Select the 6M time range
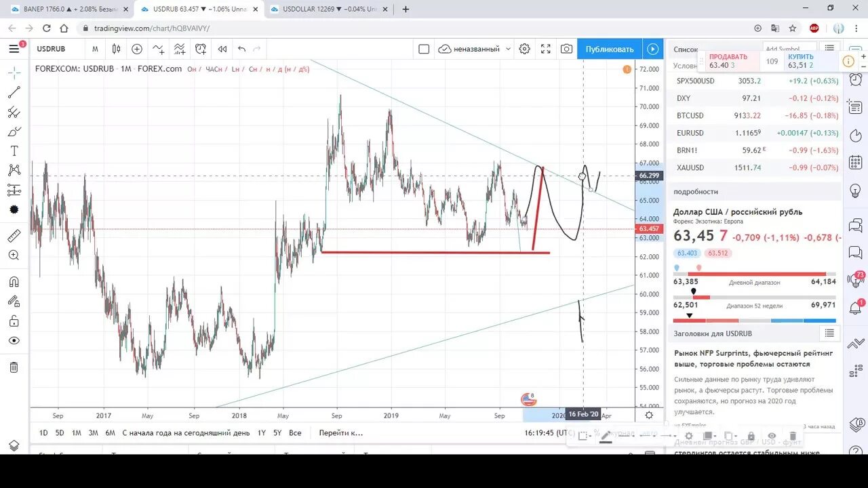 pos(110,432)
